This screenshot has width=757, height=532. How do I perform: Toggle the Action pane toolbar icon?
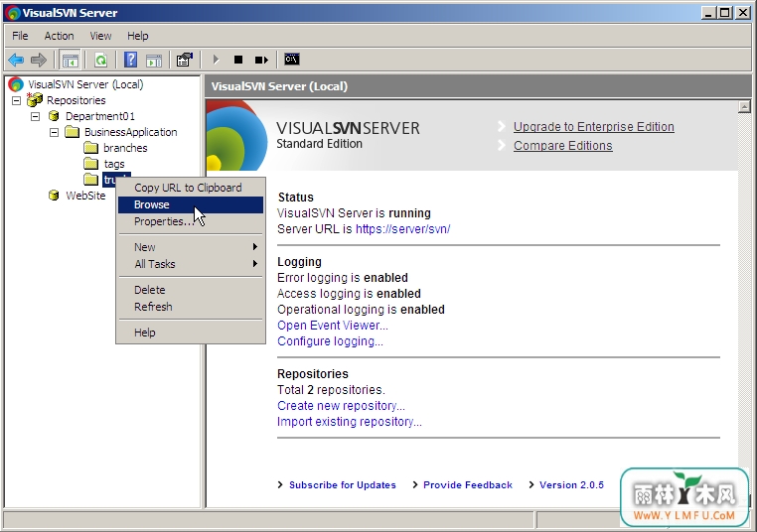(154, 60)
